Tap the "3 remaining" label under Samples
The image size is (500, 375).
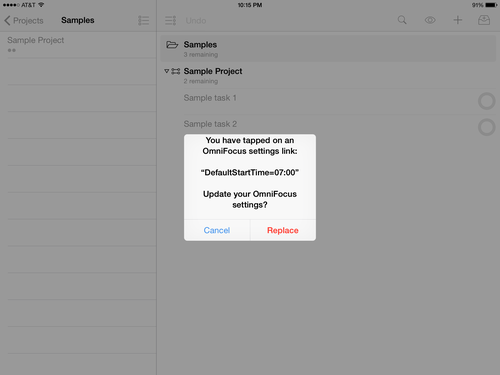[x=201, y=54]
